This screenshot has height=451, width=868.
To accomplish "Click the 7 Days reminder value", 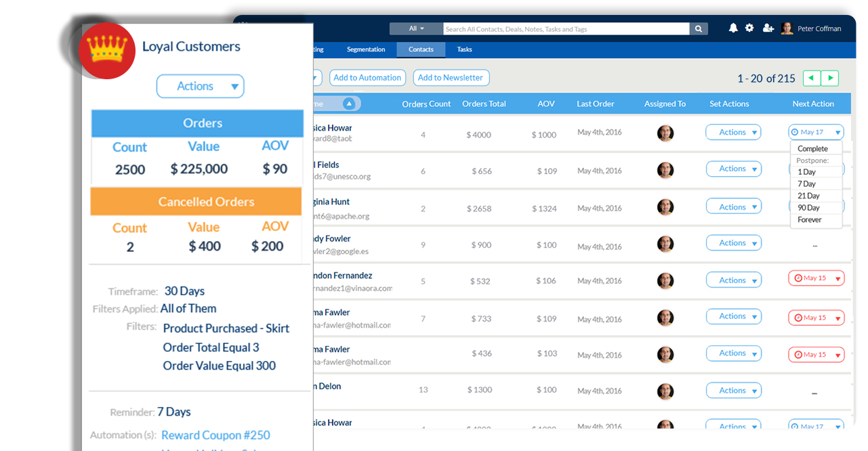I will (x=174, y=412).
